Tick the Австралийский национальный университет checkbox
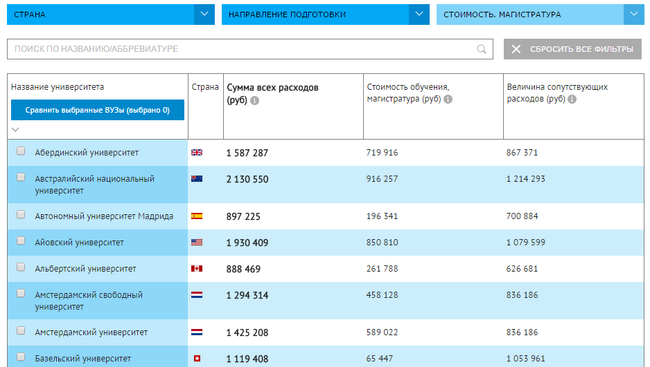The width and height of the screenshot is (650, 367). click(x=20, y=177)
